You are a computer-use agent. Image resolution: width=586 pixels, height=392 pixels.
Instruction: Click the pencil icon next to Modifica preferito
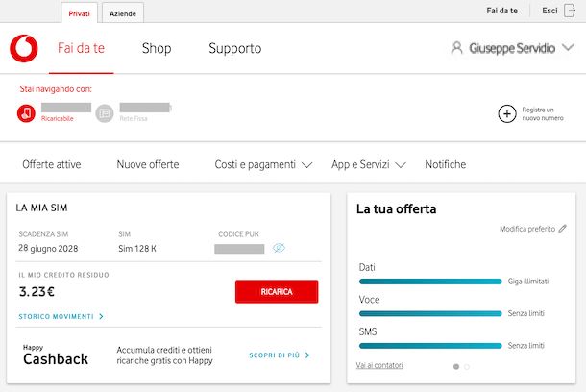point(562,229)
